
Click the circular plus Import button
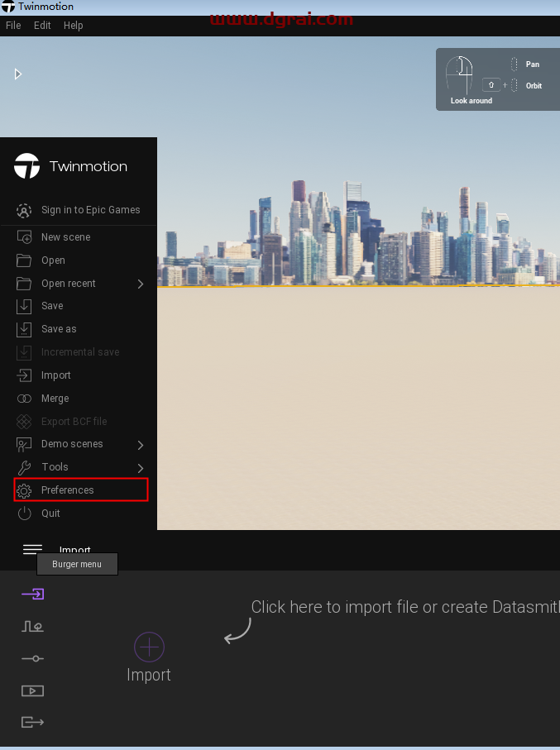tap(150, 647)
